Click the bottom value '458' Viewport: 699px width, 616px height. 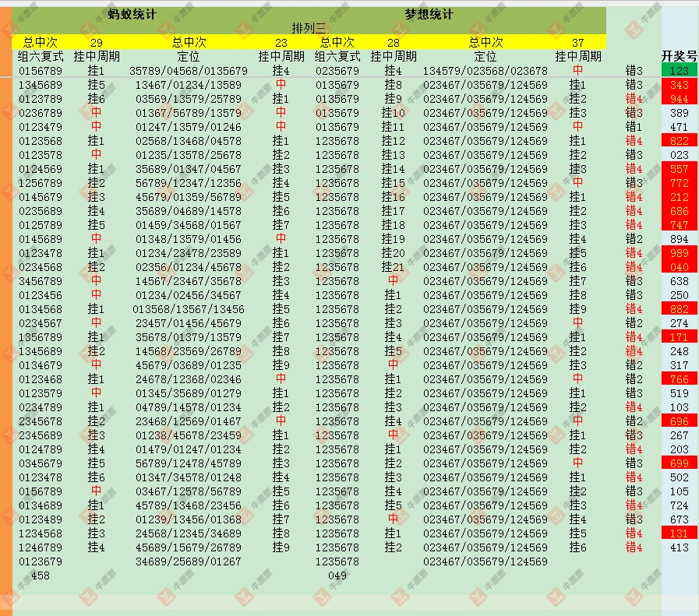point(40,576)
